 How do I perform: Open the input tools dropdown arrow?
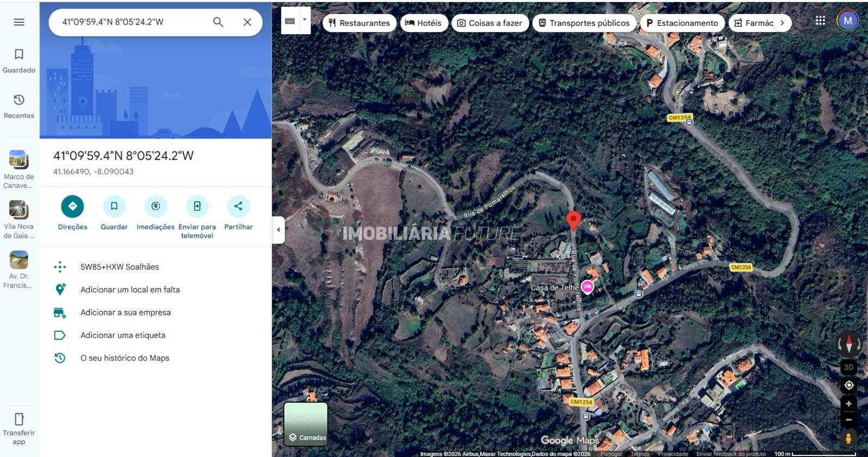click(x=304, y=20)
